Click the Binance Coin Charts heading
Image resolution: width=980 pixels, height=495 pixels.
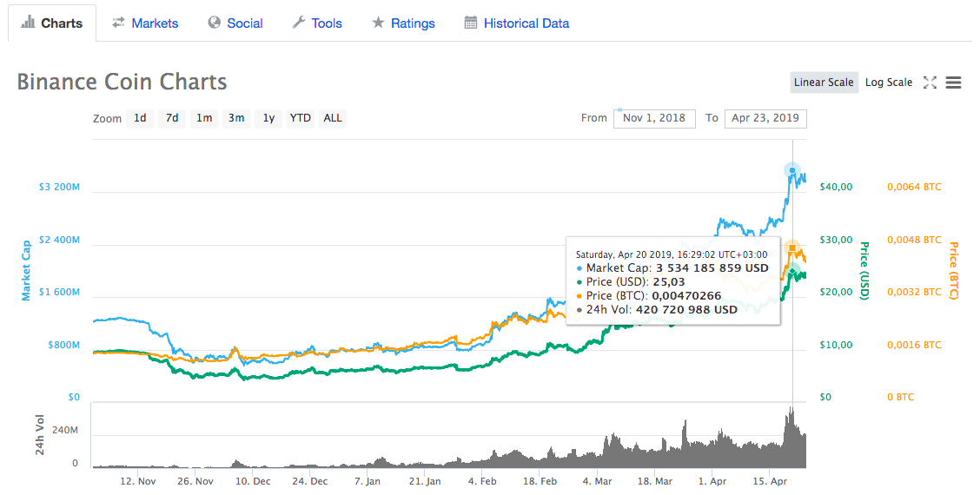(122, 82)
